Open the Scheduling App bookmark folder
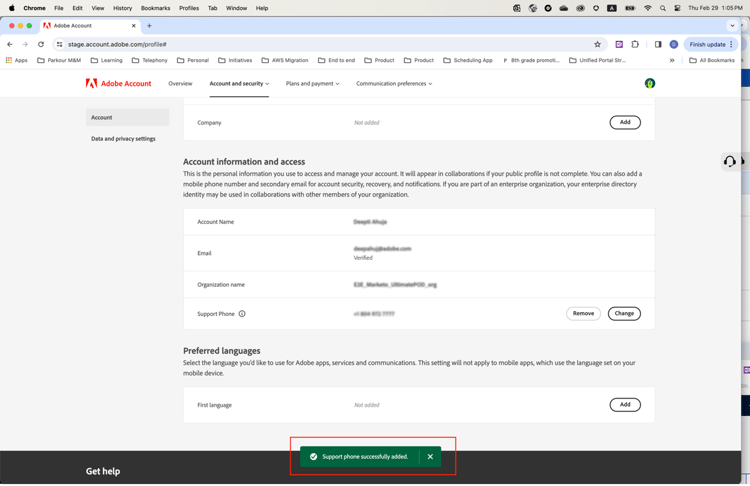The height and width of the screenshot is (486, 750). coord(468,60)
